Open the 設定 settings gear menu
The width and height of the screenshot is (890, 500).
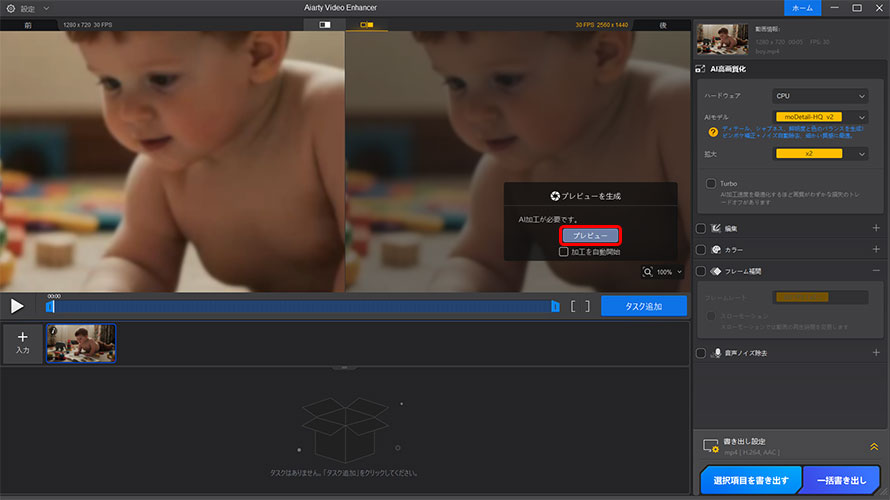[x=11, y=8]
